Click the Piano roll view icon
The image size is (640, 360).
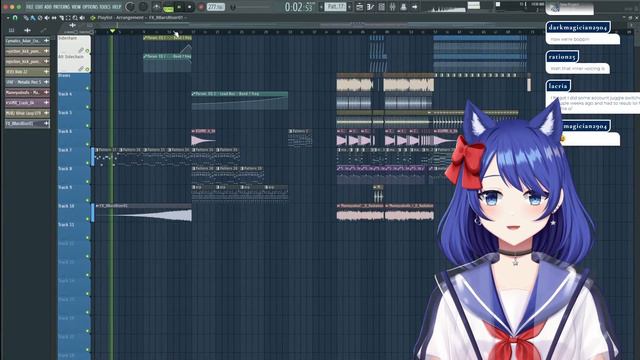point(370,7)
